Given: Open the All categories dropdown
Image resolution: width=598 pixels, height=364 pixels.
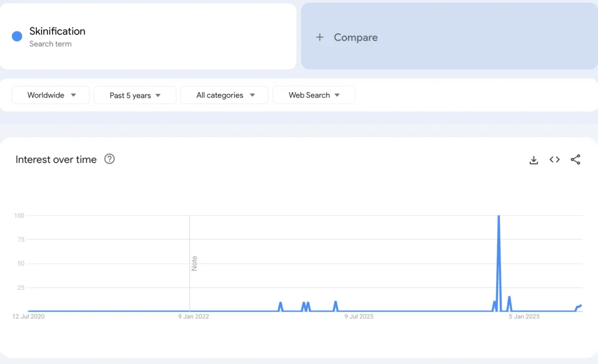Looking at the screenshot, I should click(x=225, y=95).
